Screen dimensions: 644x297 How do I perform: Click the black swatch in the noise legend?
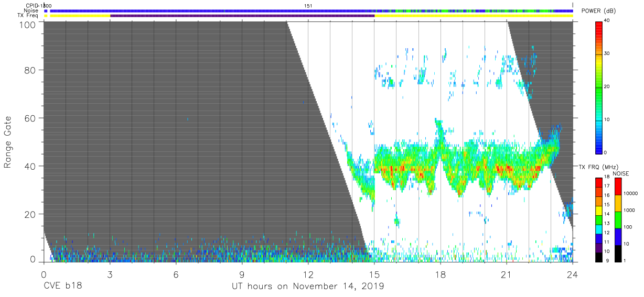(618, 253)
